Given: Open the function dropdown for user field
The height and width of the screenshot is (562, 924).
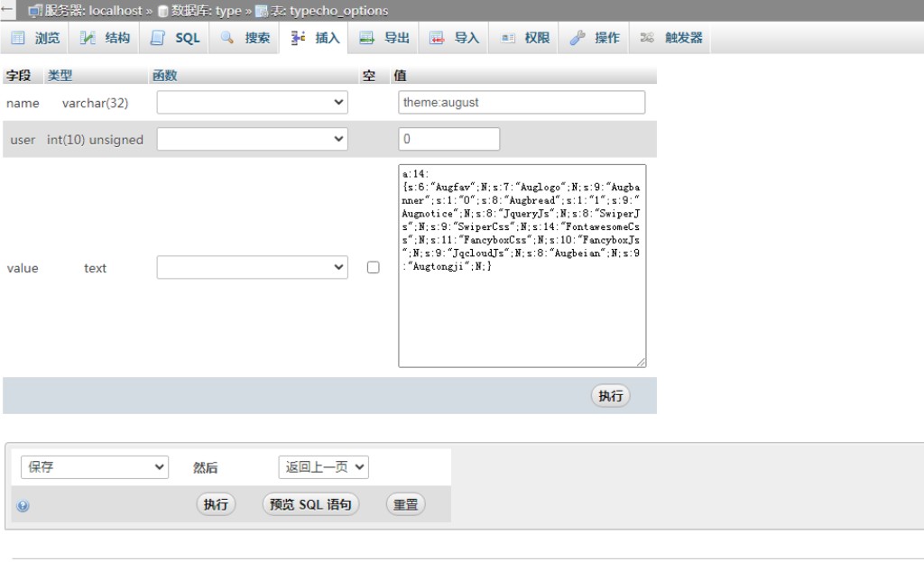Looking at the screenshot, I should 253,139.
